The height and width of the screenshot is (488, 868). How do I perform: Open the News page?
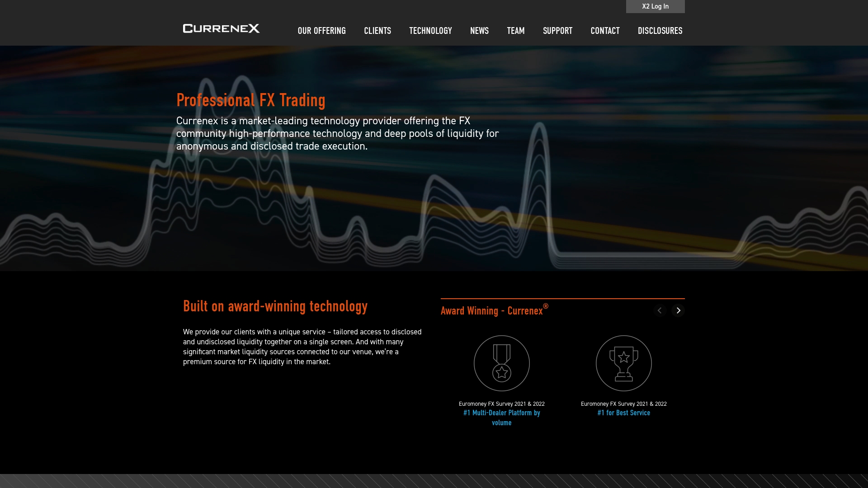[x=479, y=31]
